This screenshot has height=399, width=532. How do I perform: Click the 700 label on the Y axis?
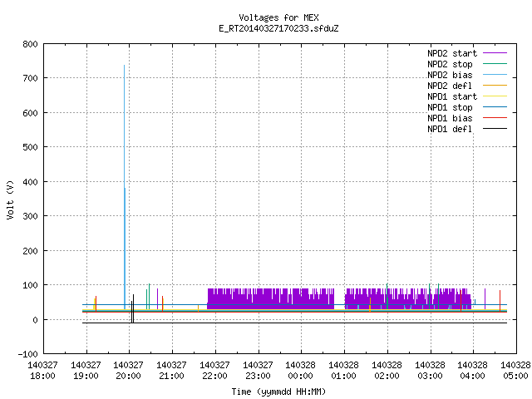(x=30, y=78)
